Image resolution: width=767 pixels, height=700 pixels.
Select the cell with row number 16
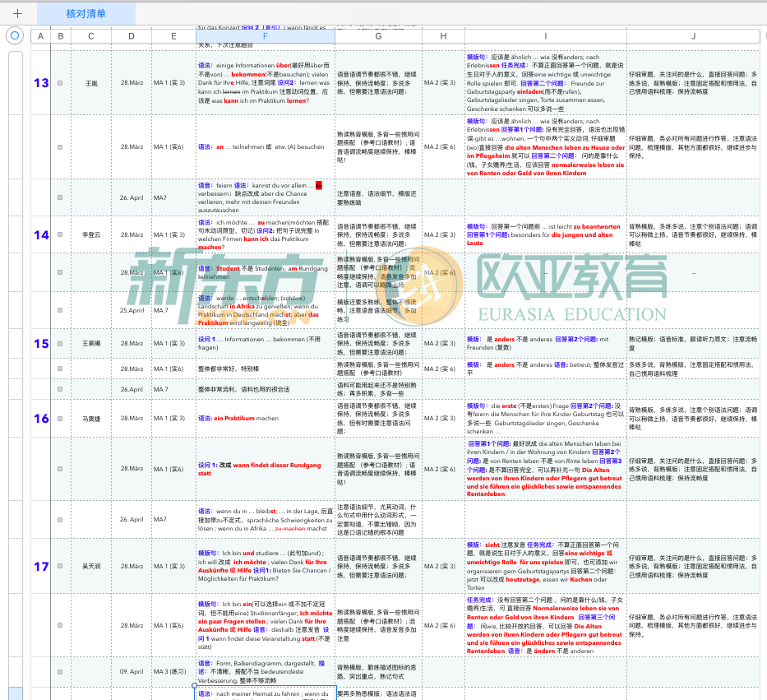[41, 419]
